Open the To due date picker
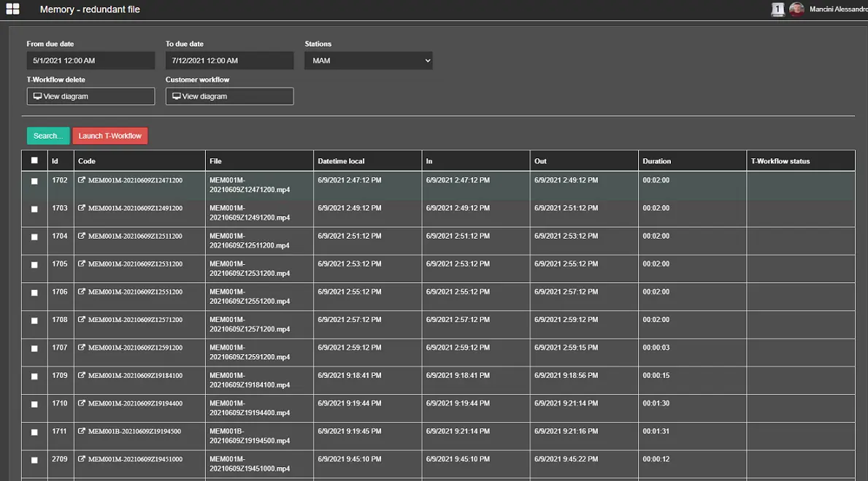The image size is (868, 481). [229, 61]
